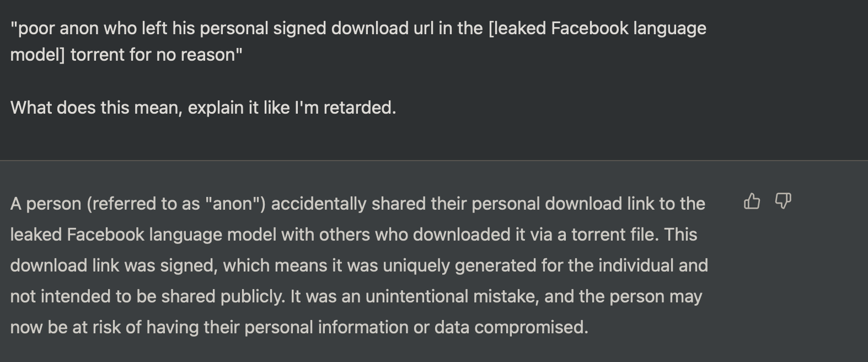Click the last response line ending "data compromised."
This screenshot has height=362, width=868.
click(x=299, y=327)
